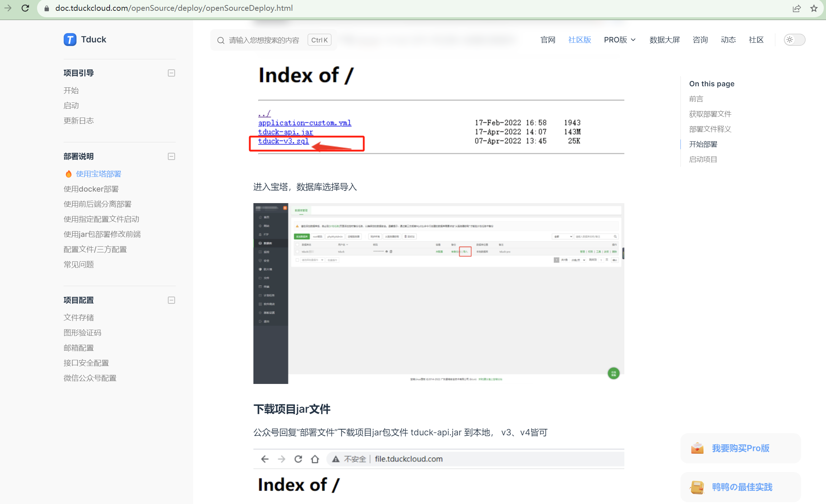Open 配置文件/三方配置 in the sidebar
Viewport: 826px width, 504px height.
click(95, 249)
